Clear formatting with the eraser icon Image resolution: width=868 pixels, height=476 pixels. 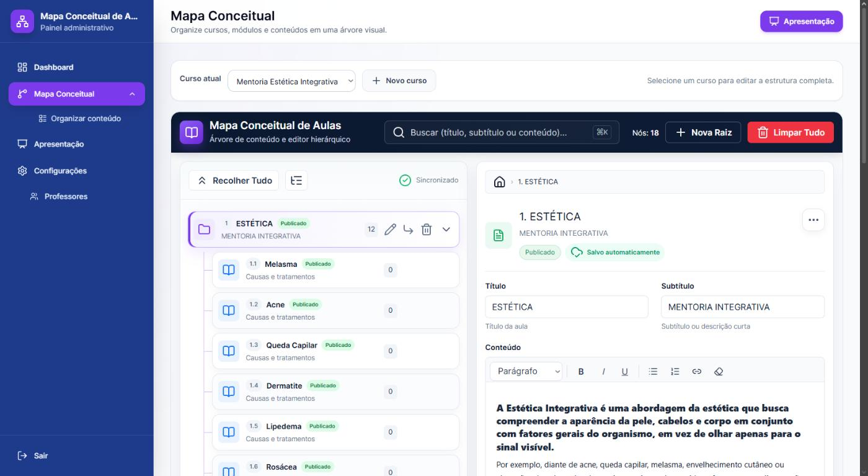719,372
